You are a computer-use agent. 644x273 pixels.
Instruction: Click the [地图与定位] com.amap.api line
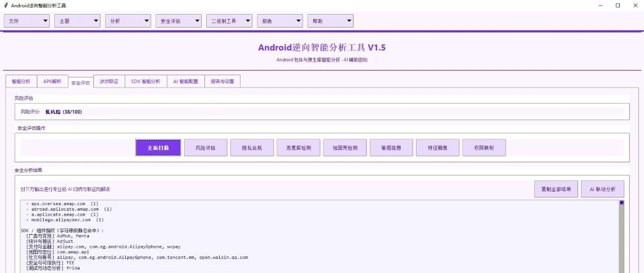tap(58, 252)
